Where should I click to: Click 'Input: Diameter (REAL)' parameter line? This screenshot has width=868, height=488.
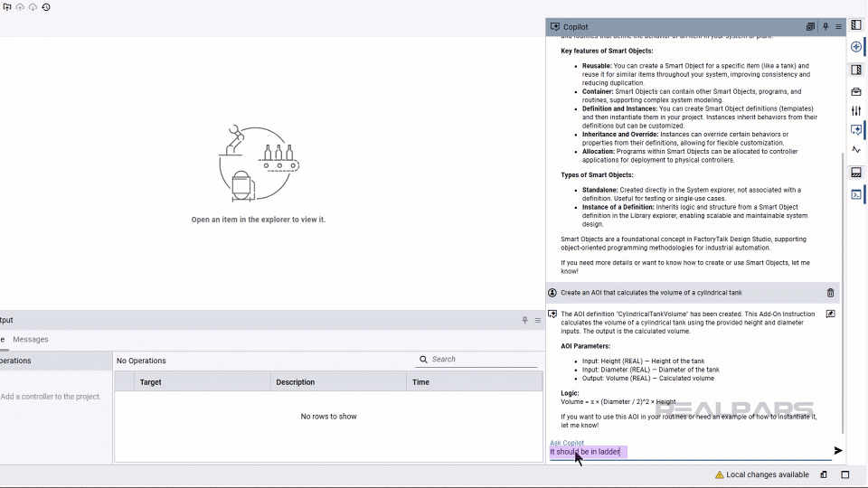tap(650, 370)
